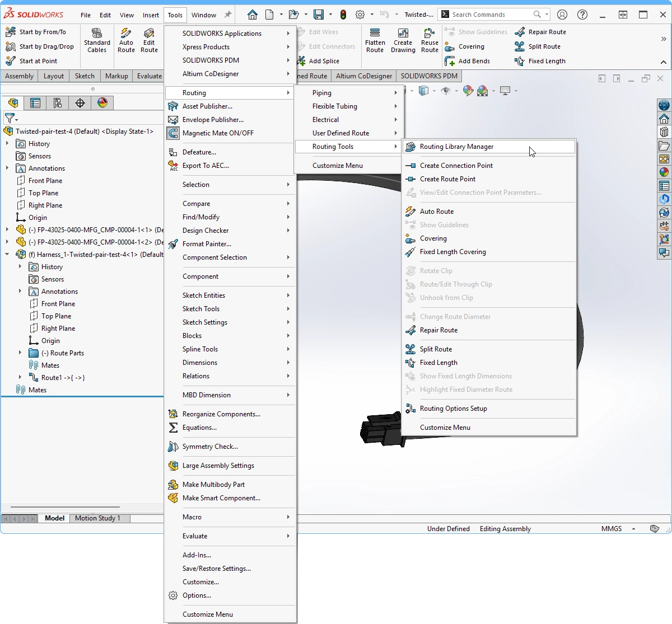The height and width of the screenshot is (624, 672).
Task: Open units system MMGS dropdown arrow
Action: click(633, 529)
